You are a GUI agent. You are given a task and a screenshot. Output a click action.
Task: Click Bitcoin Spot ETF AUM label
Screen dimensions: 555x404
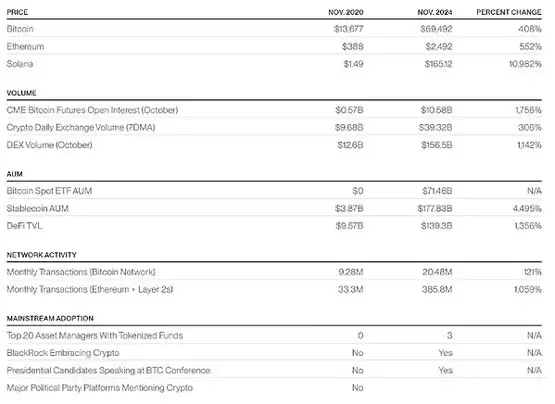tap(49, 191)
